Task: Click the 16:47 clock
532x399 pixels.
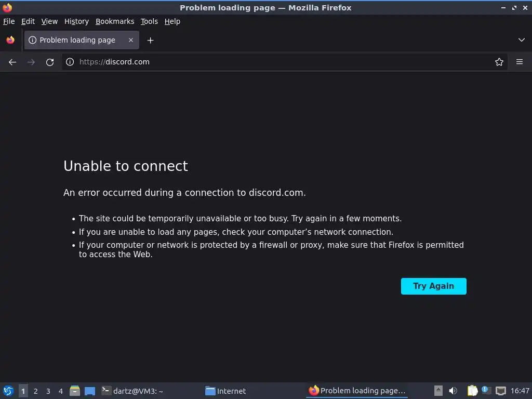Action: 520,391
